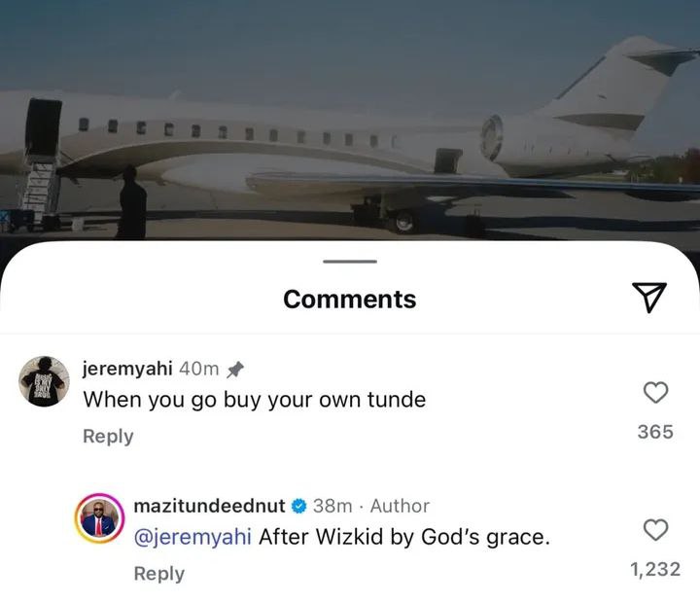Click the Comments header title

[x=349, y=300]
